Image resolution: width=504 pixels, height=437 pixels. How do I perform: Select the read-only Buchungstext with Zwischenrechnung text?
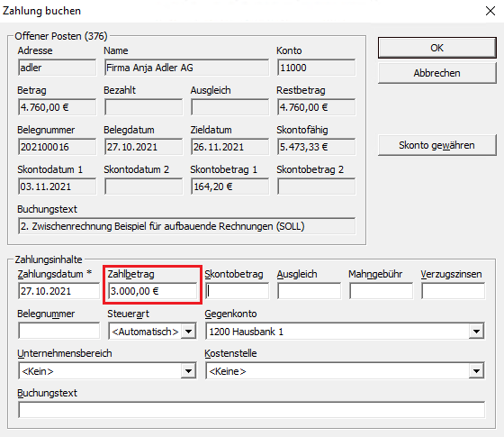187,226
